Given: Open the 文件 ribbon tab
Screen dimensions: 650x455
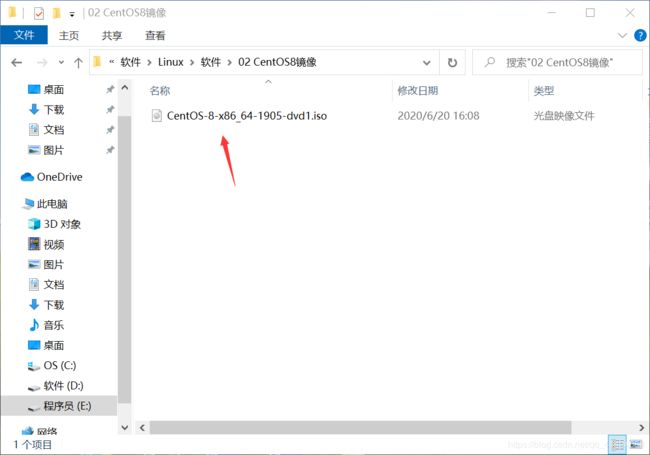Looking at the screenshot, I should point(24,35).
